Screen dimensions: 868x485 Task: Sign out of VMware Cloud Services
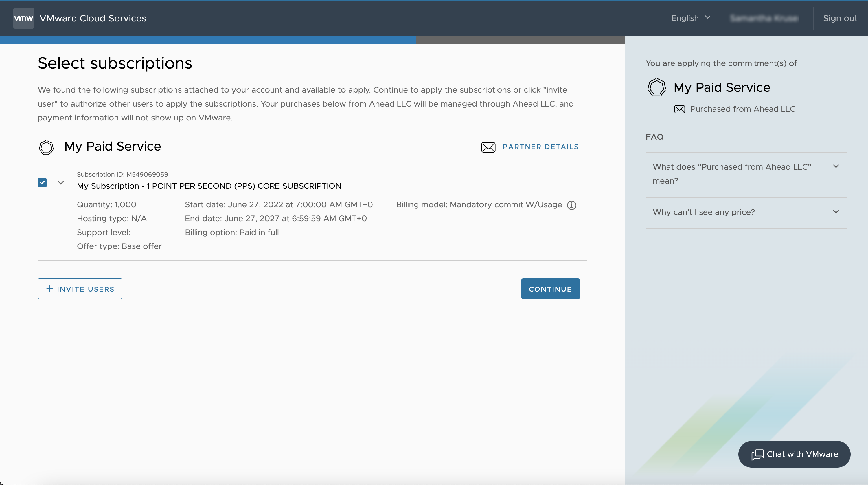point(840,18)
